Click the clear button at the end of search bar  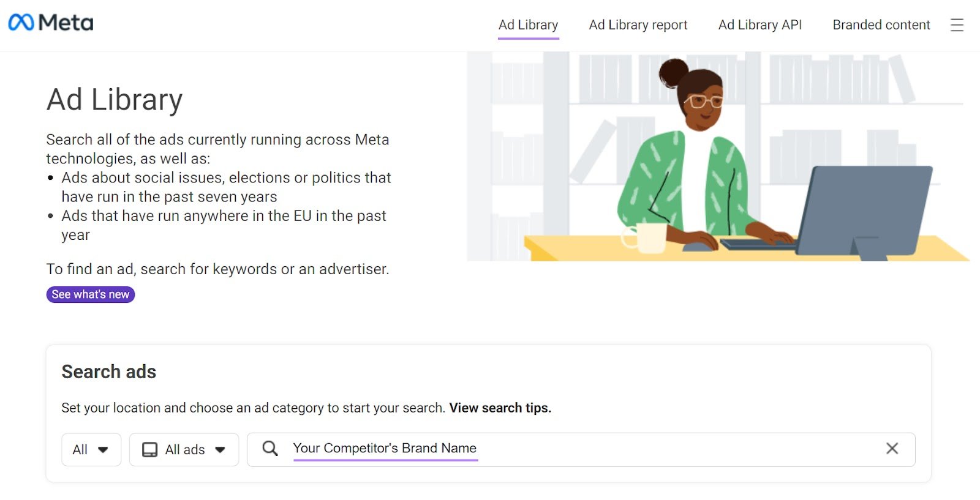click(893, 449)
